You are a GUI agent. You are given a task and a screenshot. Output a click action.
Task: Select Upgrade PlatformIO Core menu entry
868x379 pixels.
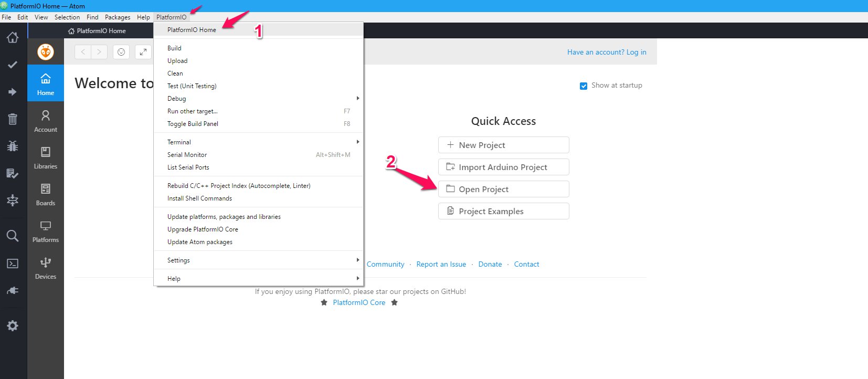pos(258,229)
